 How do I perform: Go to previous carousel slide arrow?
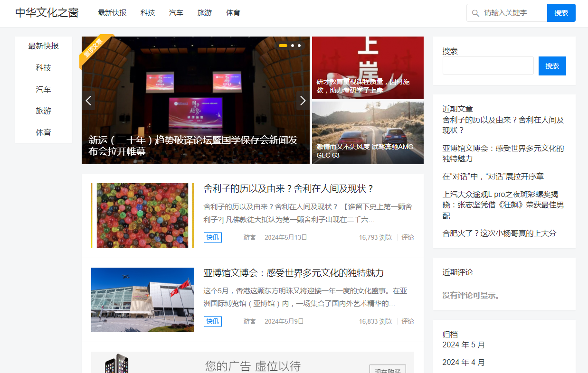[88, 101]
